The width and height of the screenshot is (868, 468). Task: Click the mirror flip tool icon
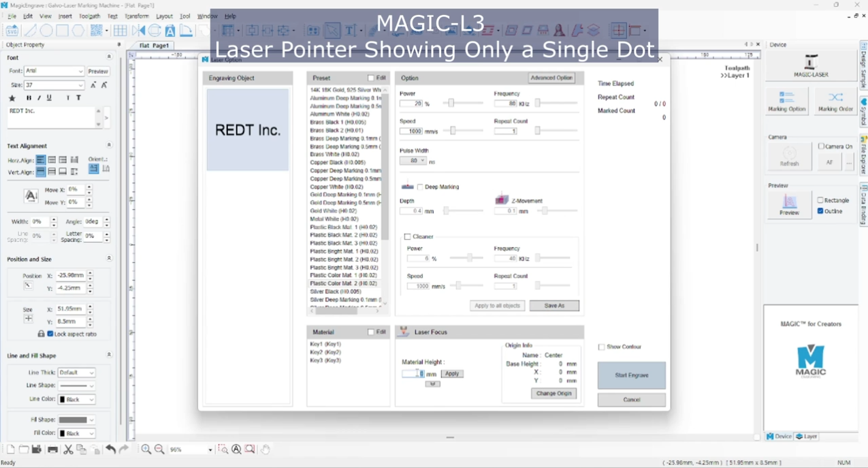pos(139,31)
